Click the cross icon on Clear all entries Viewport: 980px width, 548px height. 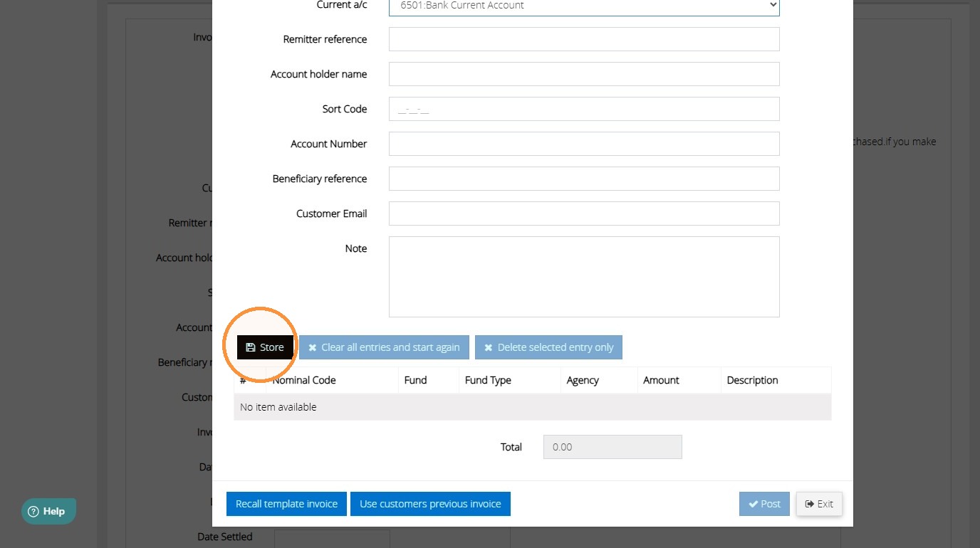coord(312,348)
